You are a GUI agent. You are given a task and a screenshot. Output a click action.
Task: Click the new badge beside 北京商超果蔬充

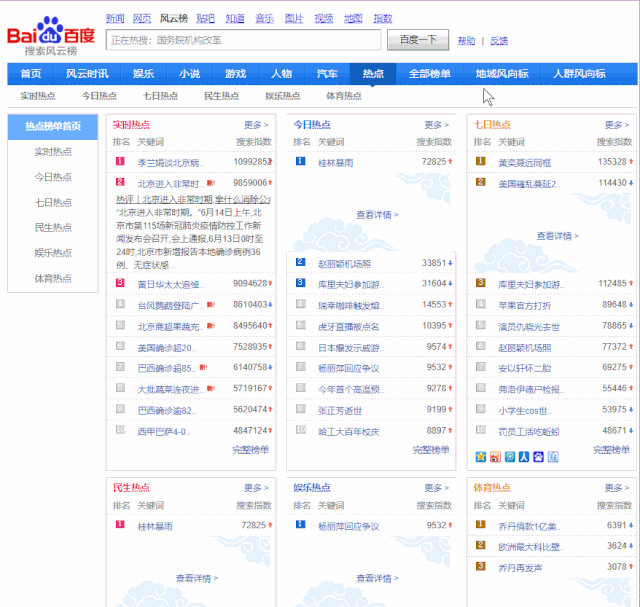coord(211,326)
